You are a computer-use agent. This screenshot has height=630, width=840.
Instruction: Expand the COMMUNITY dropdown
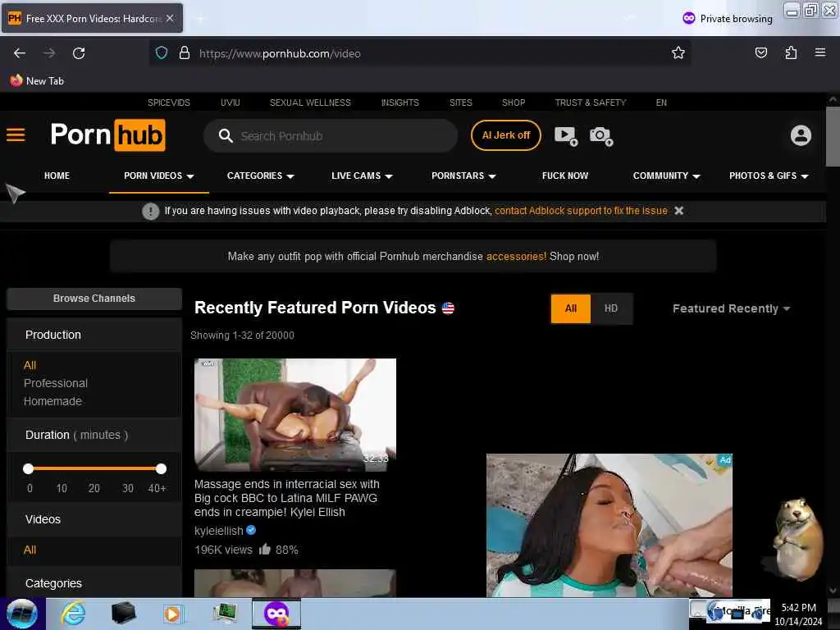click(x=666, y=176)
